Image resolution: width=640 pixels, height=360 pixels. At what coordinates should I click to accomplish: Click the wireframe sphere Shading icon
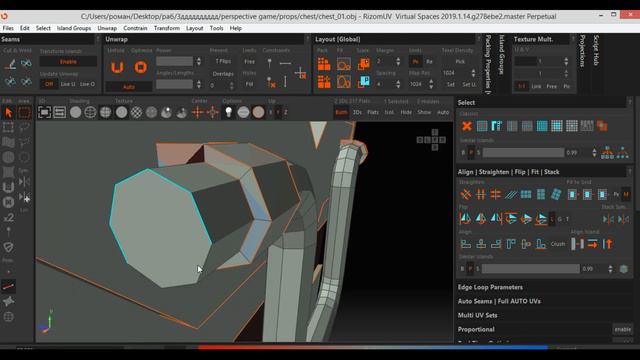tap(90, 112)
